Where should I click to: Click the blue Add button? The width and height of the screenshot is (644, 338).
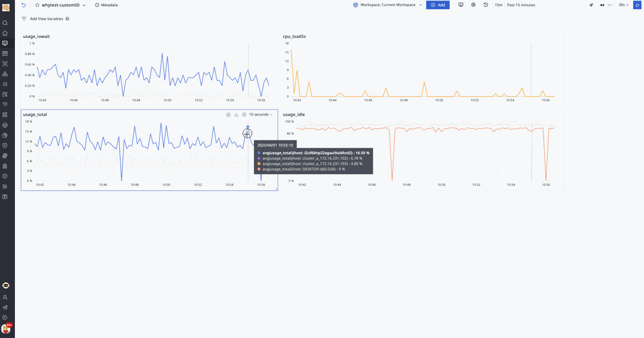(x=437, y=5)
